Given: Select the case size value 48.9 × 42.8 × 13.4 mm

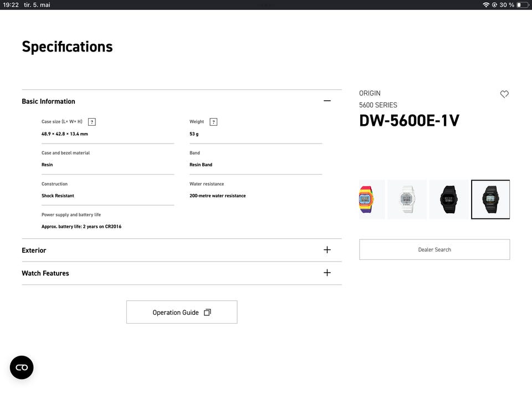Looking at the screenshot, I should click(64, 134).
